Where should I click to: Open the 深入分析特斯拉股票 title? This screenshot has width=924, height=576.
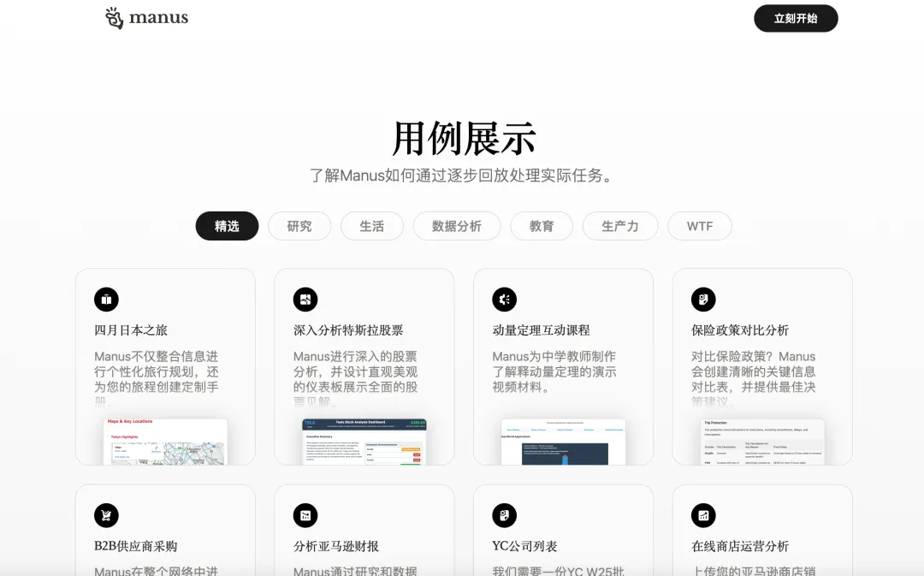click(x=348, y=330)
